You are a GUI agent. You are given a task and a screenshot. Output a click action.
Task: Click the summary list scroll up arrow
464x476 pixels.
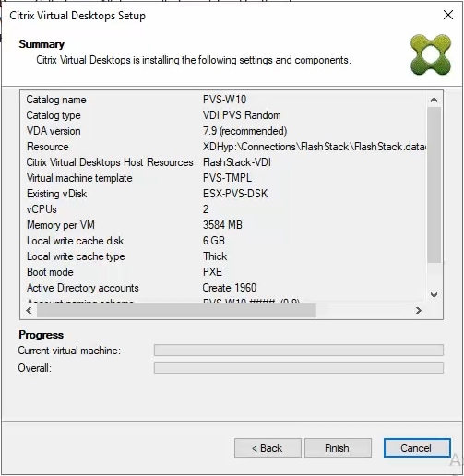tap(434, 100)
